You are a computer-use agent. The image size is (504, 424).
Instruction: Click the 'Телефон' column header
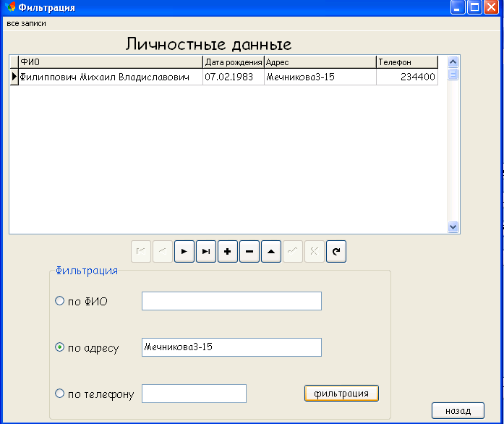point(407,62)
